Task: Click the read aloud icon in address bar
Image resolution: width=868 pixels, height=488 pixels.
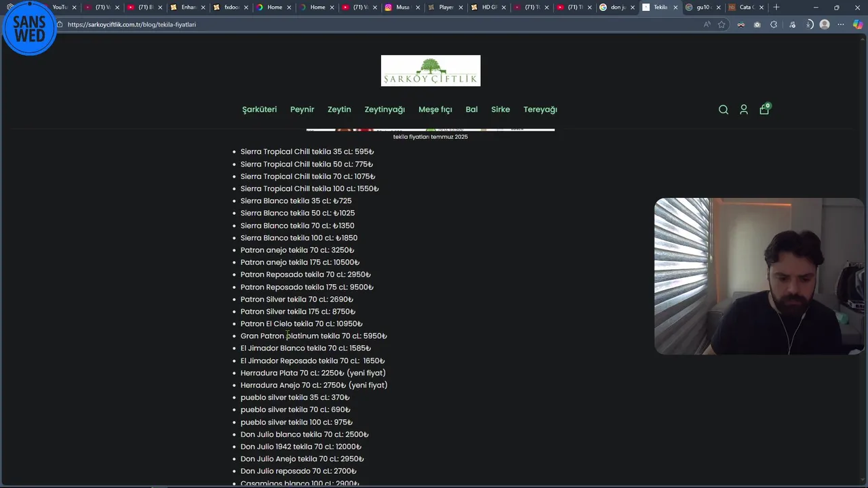Action: point(707,24)
